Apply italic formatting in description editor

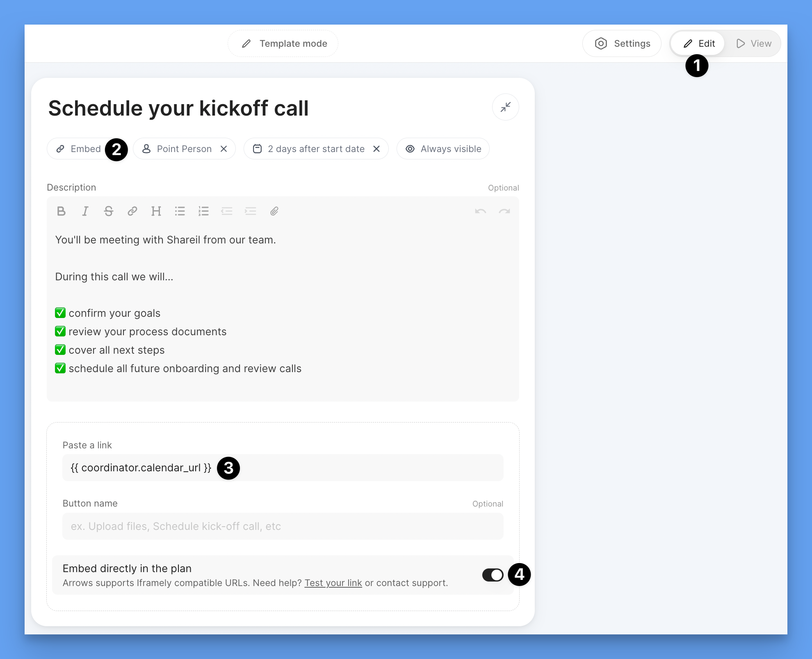(85, 211)
